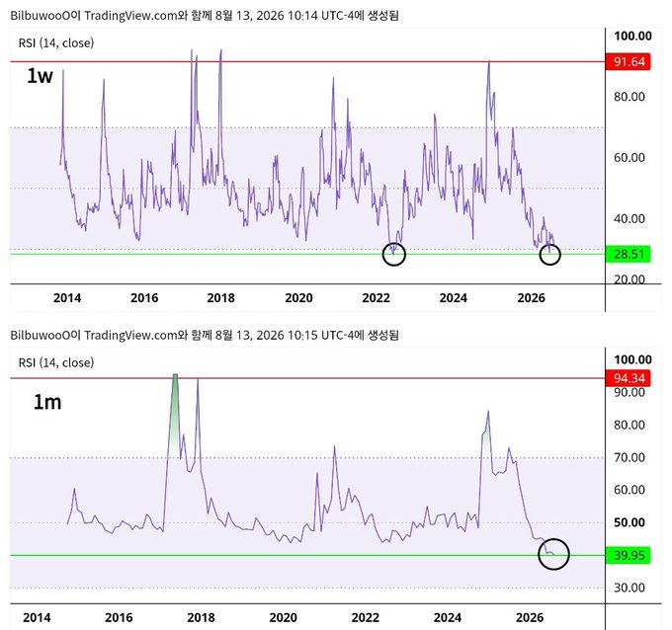Click the header text generated at 10:14 UTC-4
Image resolution: width=672 pixels, height=630 pixels.
point(205,16)
